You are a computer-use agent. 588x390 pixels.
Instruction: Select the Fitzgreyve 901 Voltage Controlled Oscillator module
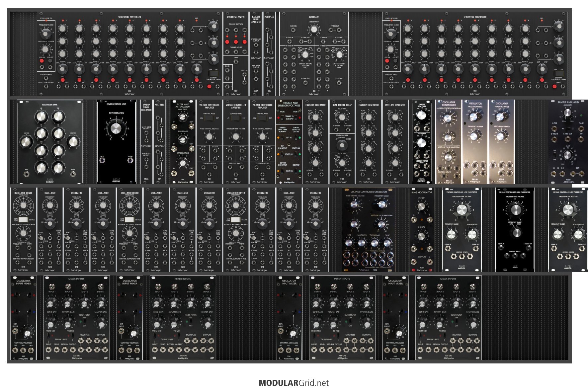[369, 230]
